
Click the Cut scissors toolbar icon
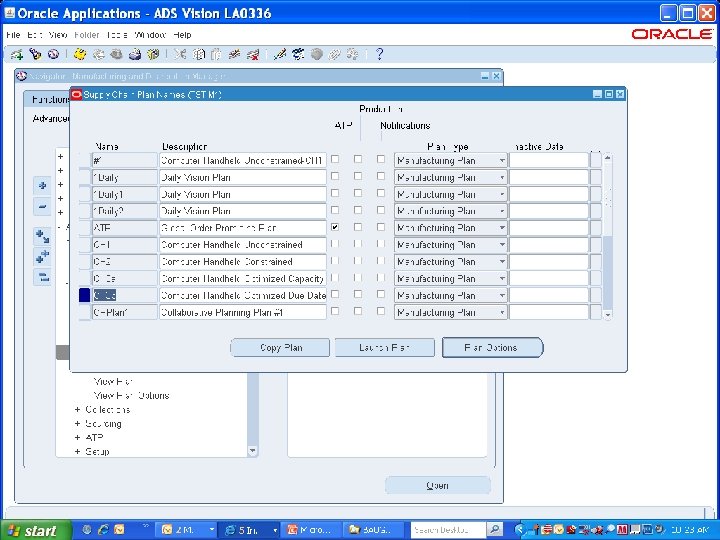pyautogui.click(x=180, y=54)
